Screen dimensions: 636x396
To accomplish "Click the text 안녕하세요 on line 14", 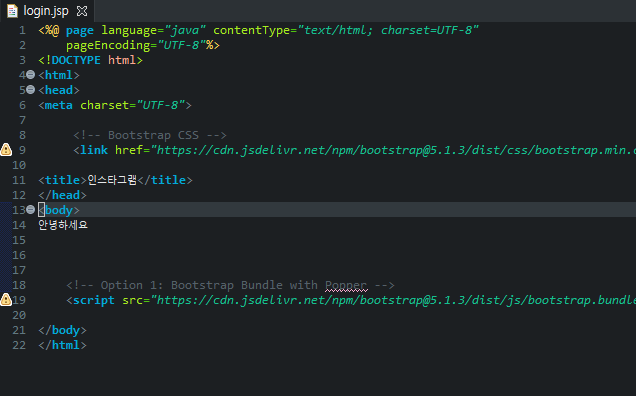I will coord(63,225).
